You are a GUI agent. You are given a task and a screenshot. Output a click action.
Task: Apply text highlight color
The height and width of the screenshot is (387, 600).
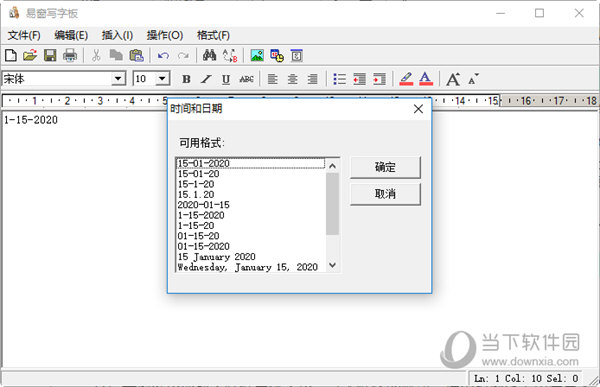click(406, 79)
